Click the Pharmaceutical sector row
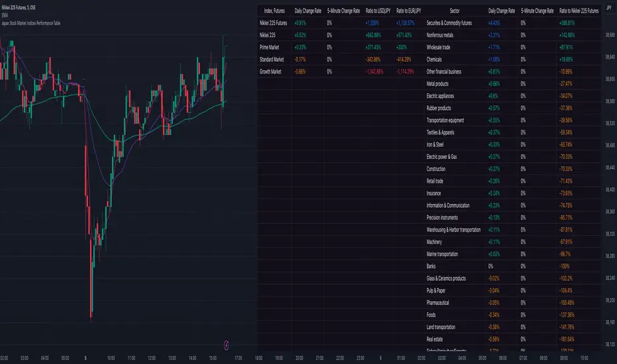The height and width of the screenshot is (364, 617). (442, 302)
